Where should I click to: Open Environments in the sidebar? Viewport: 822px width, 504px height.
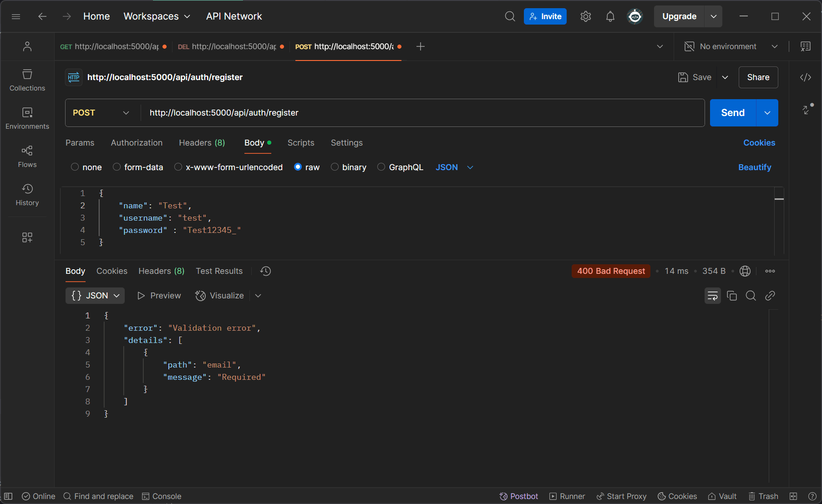[27, 118]
